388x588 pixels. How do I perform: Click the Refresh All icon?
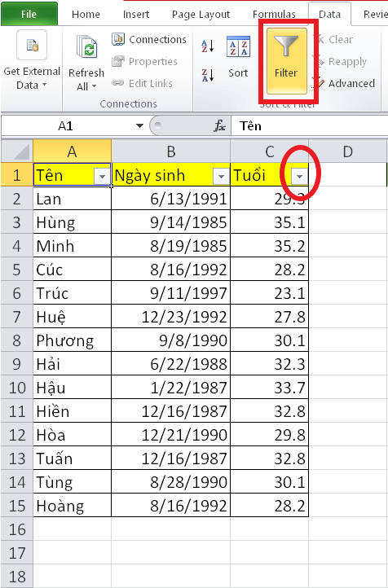coord(86,47)
